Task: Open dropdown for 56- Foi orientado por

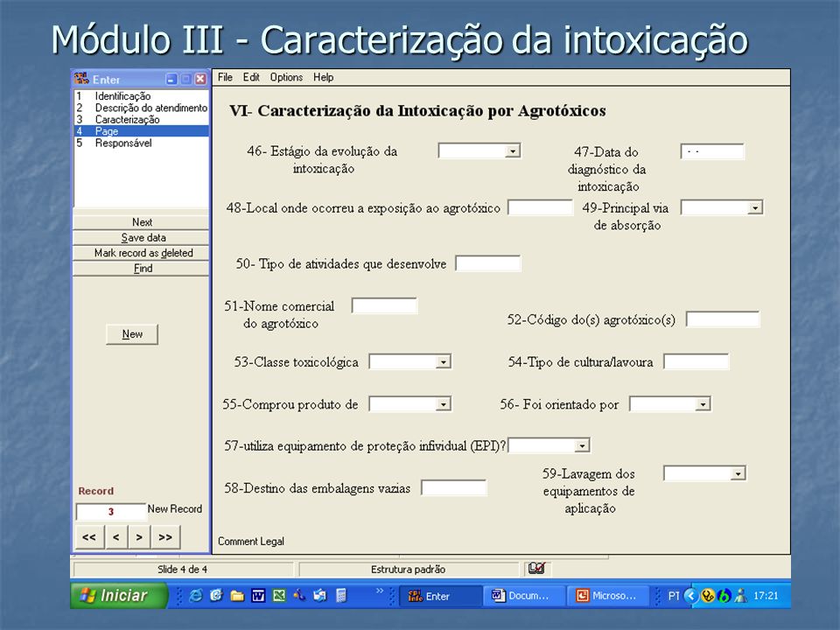Action: [703, 404]
